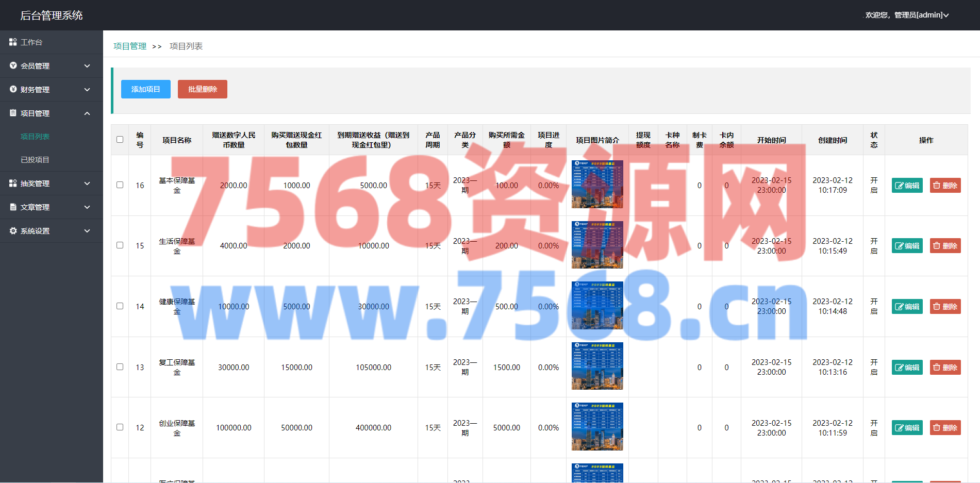The image size is (980, 483).
Task: Collapse the 项目管理 menu chevron
Action: (x=87, y=113)
